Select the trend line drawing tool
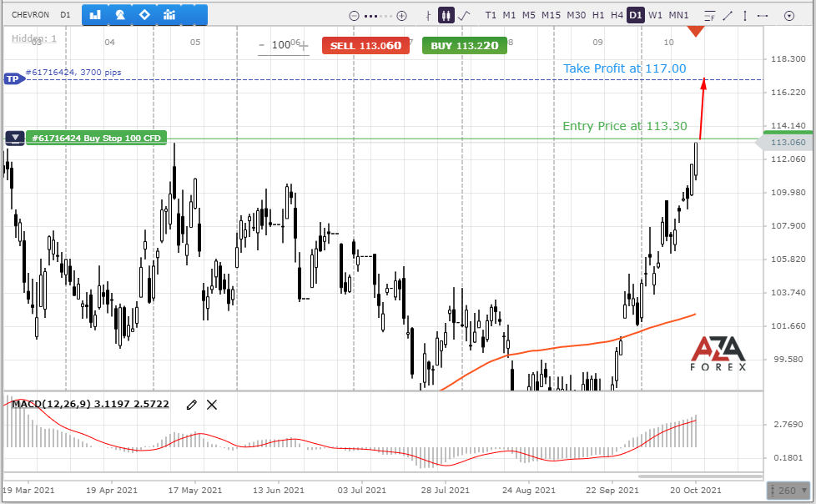 click(728, 16)
